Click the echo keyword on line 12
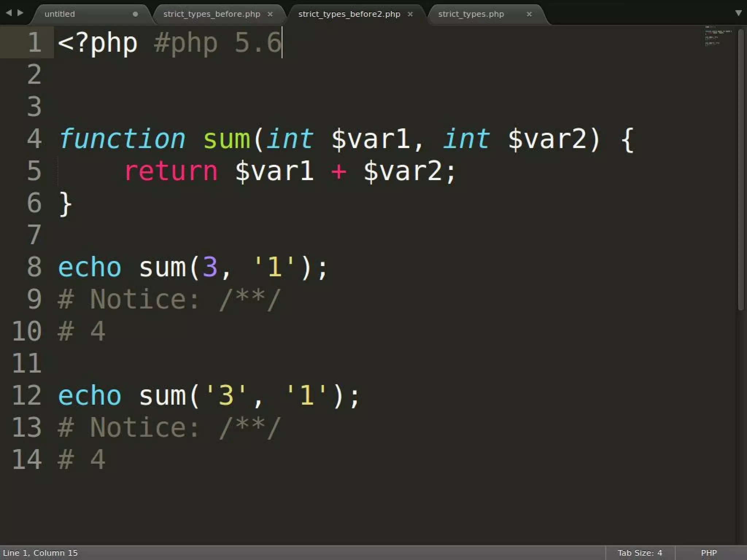747x560 pixels. pos(90,395)
